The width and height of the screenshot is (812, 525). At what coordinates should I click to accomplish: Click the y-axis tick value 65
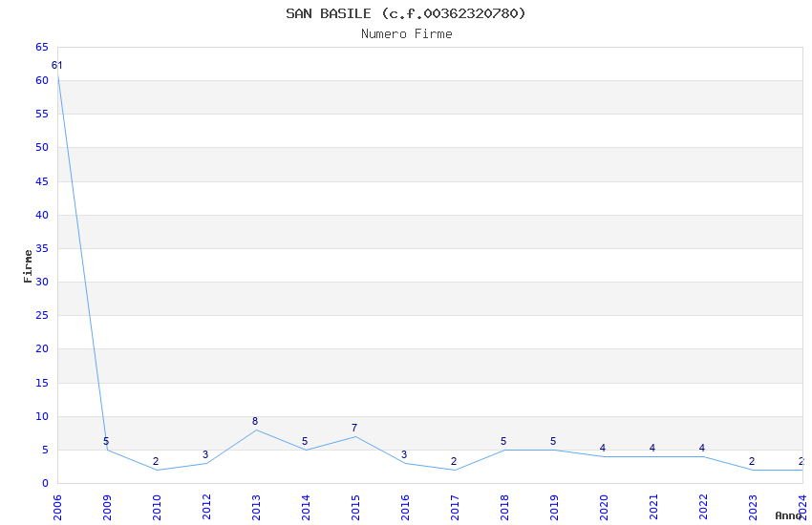pos(42,47)
